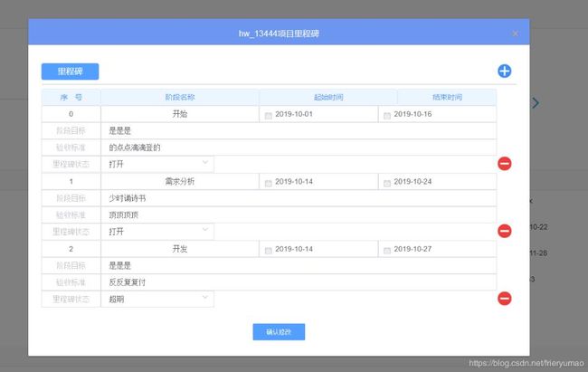Close the hw_13444 milestone dialog

click(516, 33)
